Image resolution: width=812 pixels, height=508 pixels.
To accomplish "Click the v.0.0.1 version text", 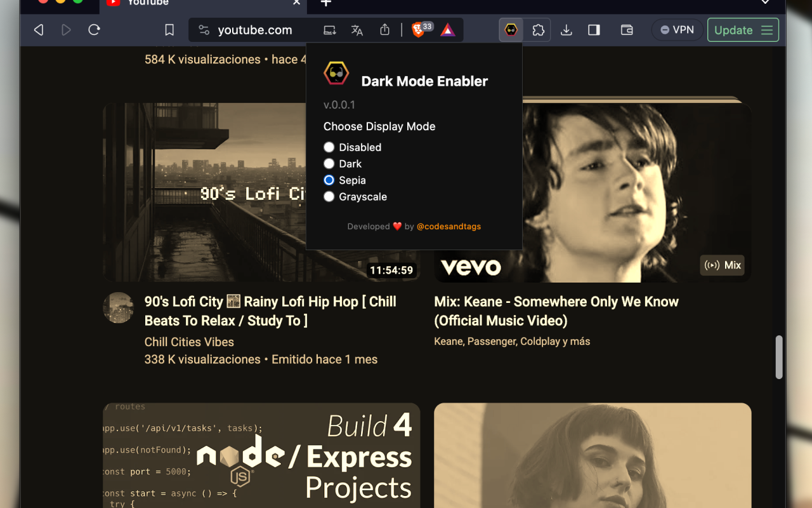I will coord(339,105).
